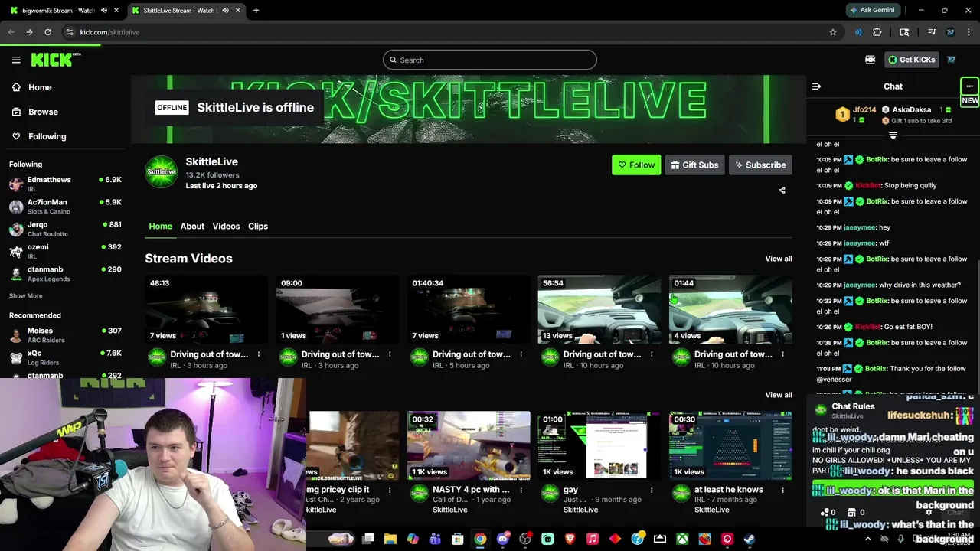Image resolution: width=980 pixels, height=551 pixels.
Task: Open Discord from the taskbar
Action: [x=503, y=539]
